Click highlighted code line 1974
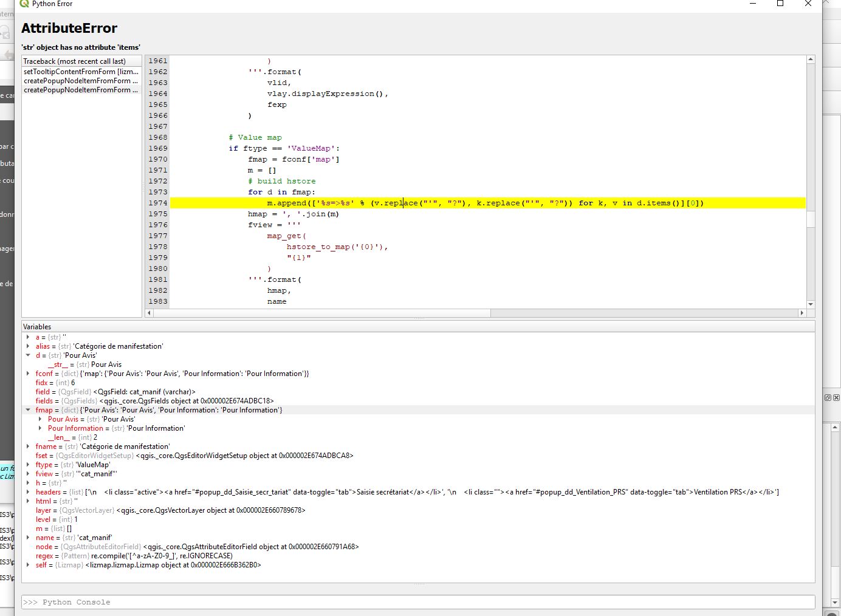Viewport: 841px width, 616px height. pyautogui.click(x=487, y=203)
